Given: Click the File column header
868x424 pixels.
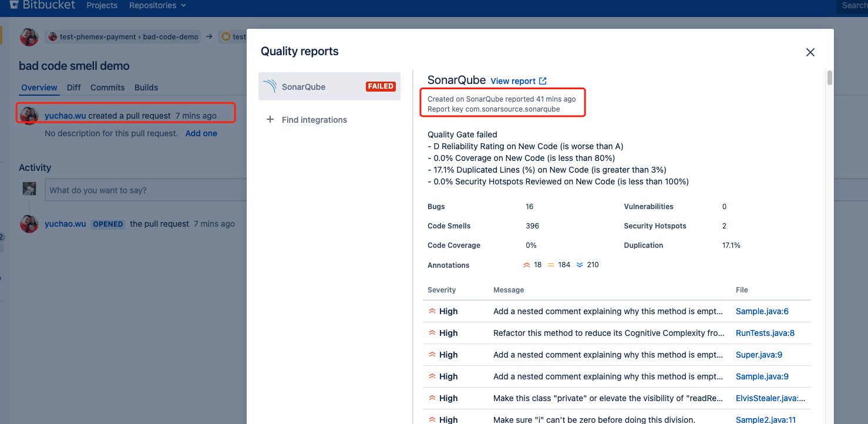Looking at the screenshot, I should (x=742, y=290).
